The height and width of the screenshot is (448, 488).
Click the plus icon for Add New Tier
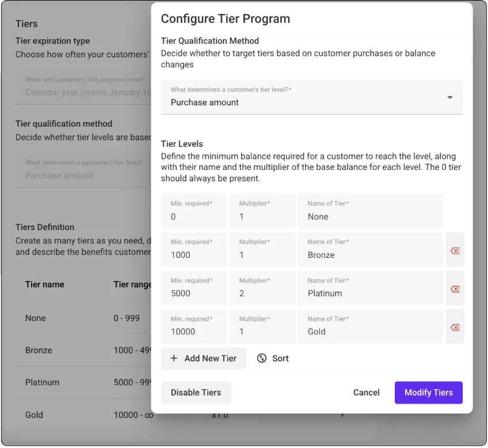point(174,358)
